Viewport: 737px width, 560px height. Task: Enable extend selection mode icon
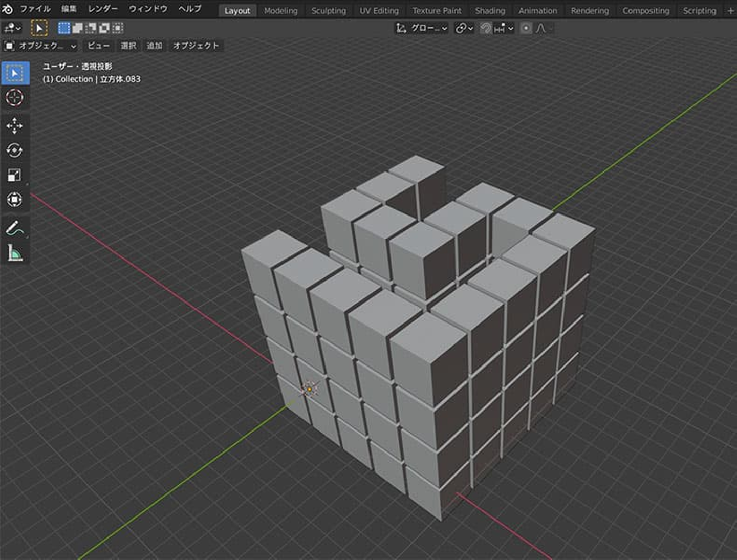[x=77, y=29]
